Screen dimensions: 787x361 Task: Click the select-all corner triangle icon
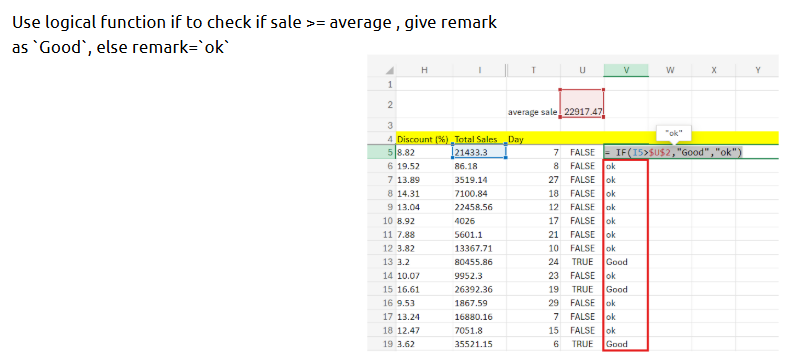tap(390, 71)
